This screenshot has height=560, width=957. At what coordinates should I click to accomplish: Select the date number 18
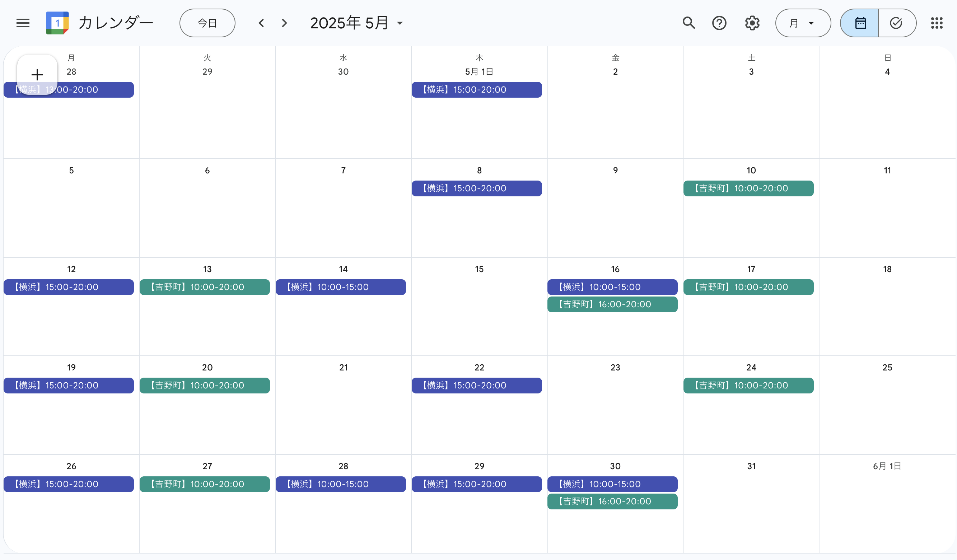[x=887, y=269]
